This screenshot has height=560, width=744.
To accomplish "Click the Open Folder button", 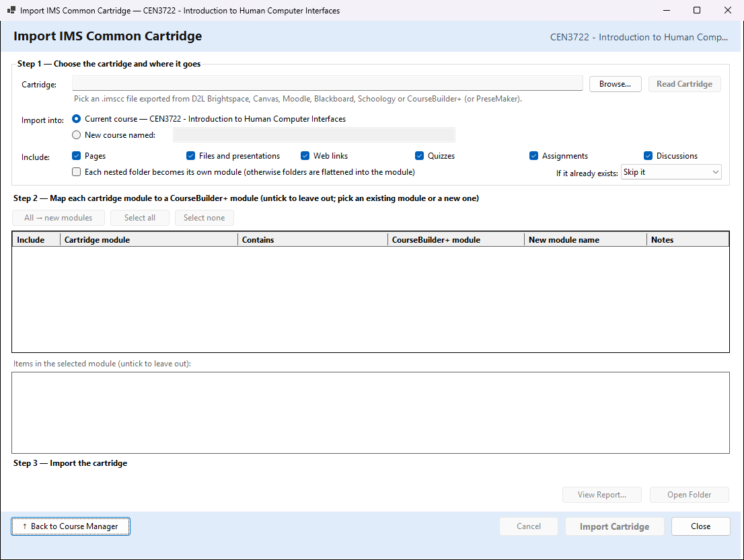I will tap(689, 495).
